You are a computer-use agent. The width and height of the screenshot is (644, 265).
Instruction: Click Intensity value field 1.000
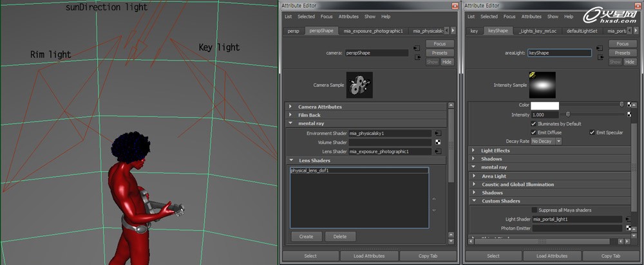545,115
